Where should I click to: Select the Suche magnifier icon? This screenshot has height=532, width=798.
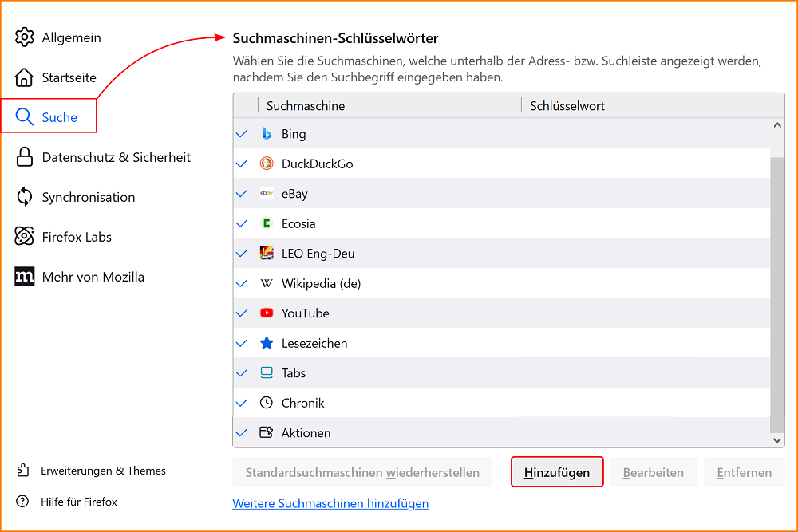tap(24, 116)
